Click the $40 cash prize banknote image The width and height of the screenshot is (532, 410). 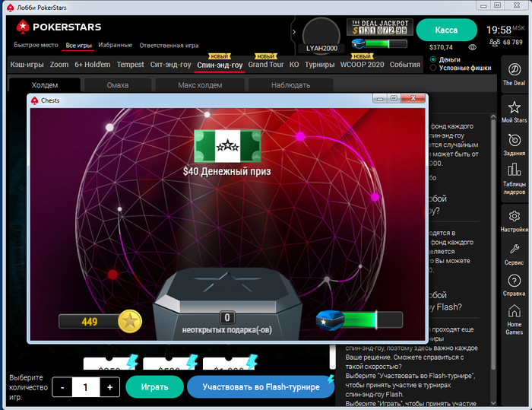[x=228, y=146]
